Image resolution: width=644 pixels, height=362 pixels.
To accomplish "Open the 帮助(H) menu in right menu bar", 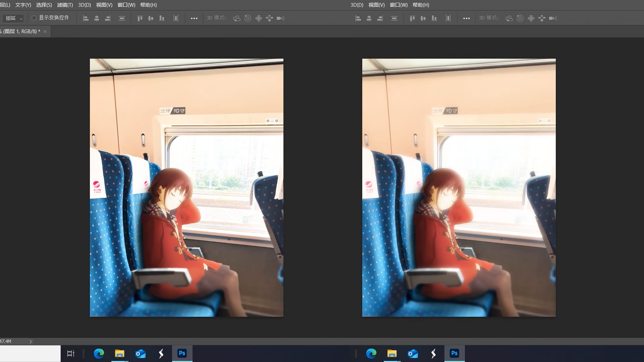I will tap(421, 5).
